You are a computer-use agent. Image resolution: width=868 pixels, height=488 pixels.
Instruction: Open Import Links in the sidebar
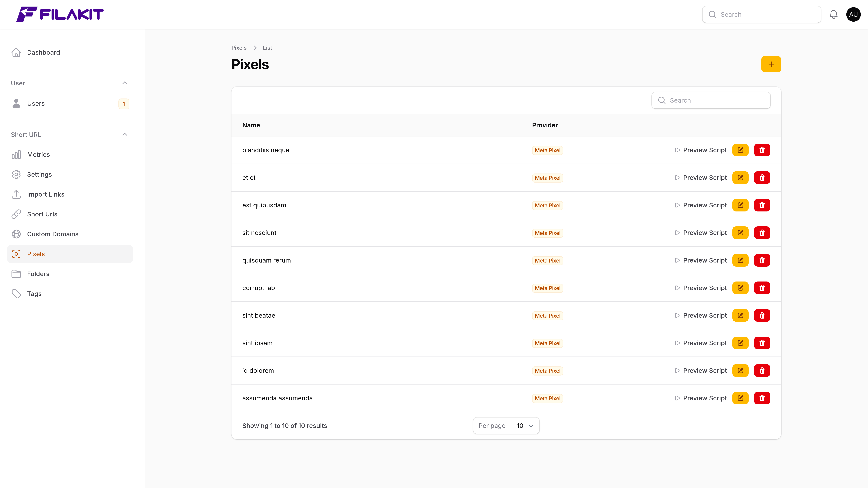point(70,195)
